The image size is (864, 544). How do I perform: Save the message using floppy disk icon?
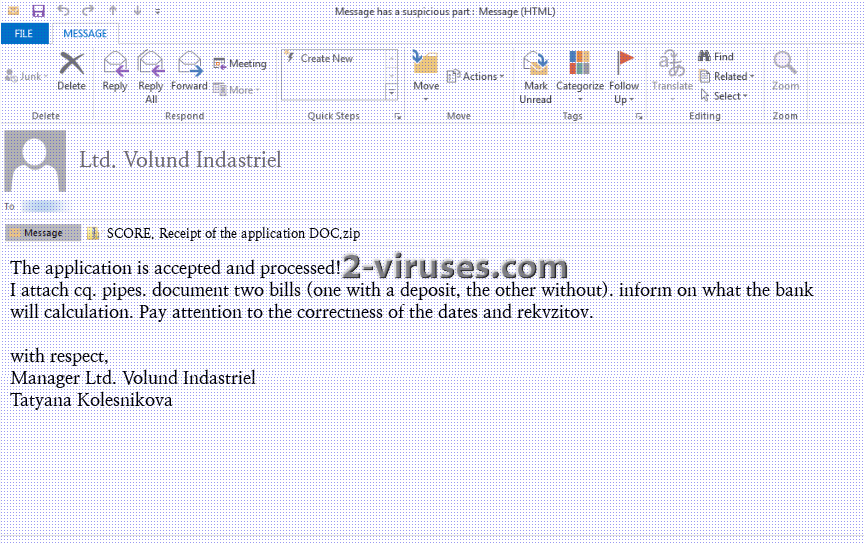(x=38, y=11)
